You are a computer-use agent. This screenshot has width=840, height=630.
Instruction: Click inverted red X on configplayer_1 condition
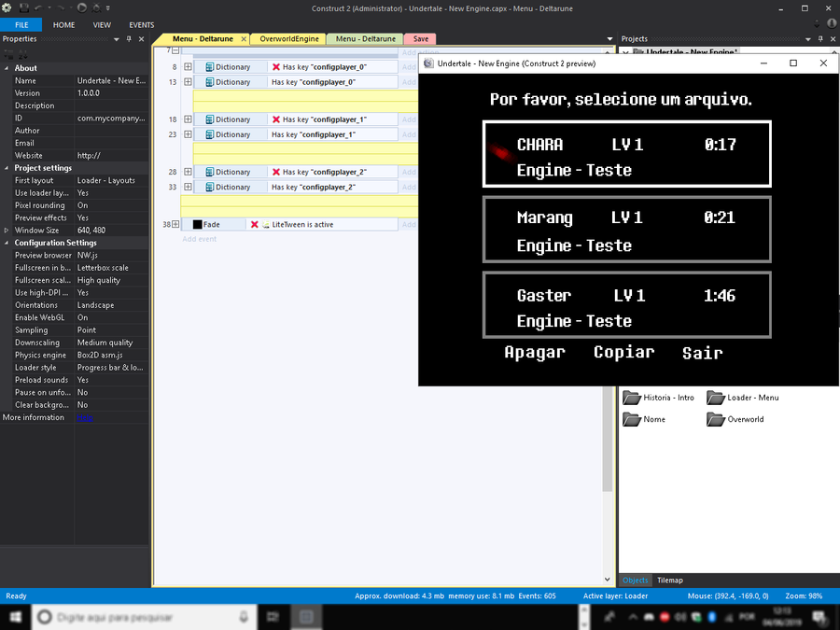click(276, 119)
